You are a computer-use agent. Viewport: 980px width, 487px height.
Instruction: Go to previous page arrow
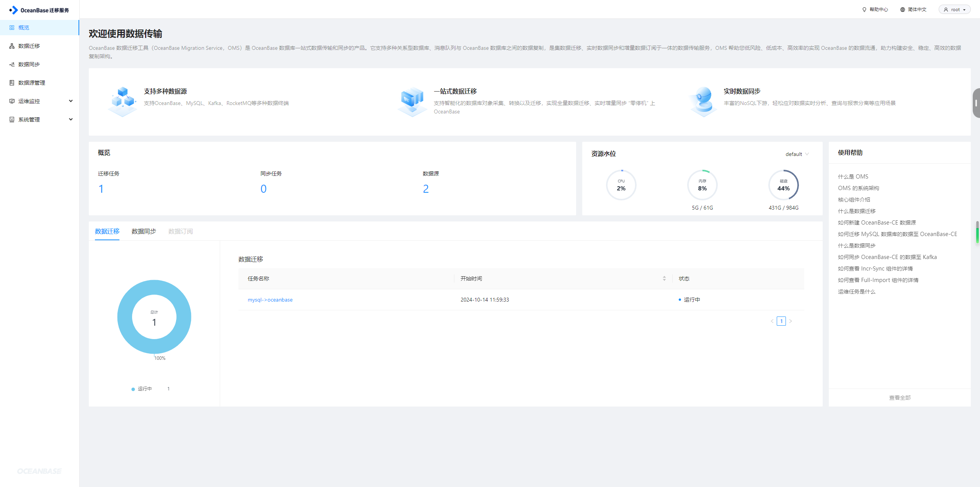pyautogui.click(x=772, y=321)
